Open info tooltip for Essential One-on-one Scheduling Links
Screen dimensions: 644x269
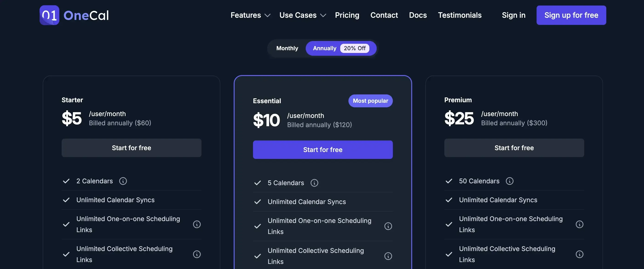point(388,226)
